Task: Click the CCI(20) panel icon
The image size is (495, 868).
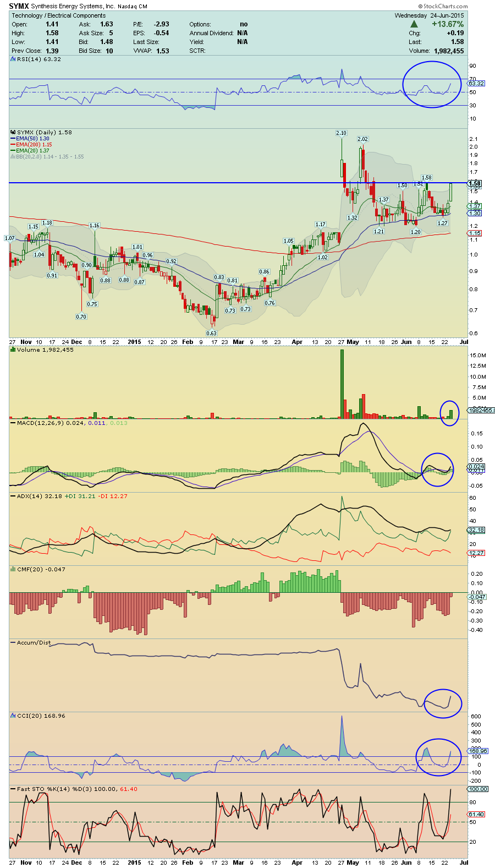Action: point(13,716)
